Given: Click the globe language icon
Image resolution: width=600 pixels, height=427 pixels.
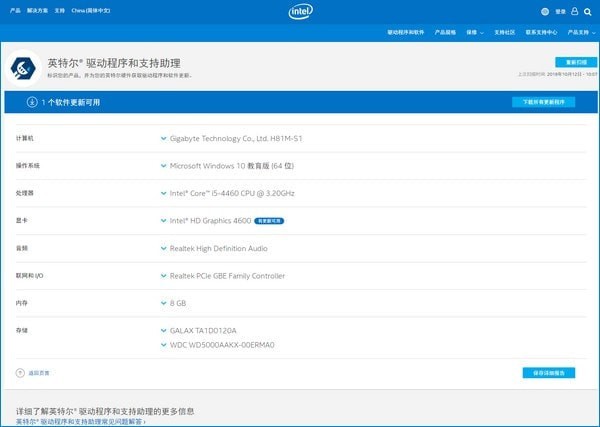Looking at the screenshot, I should click(x=545, y=12).
